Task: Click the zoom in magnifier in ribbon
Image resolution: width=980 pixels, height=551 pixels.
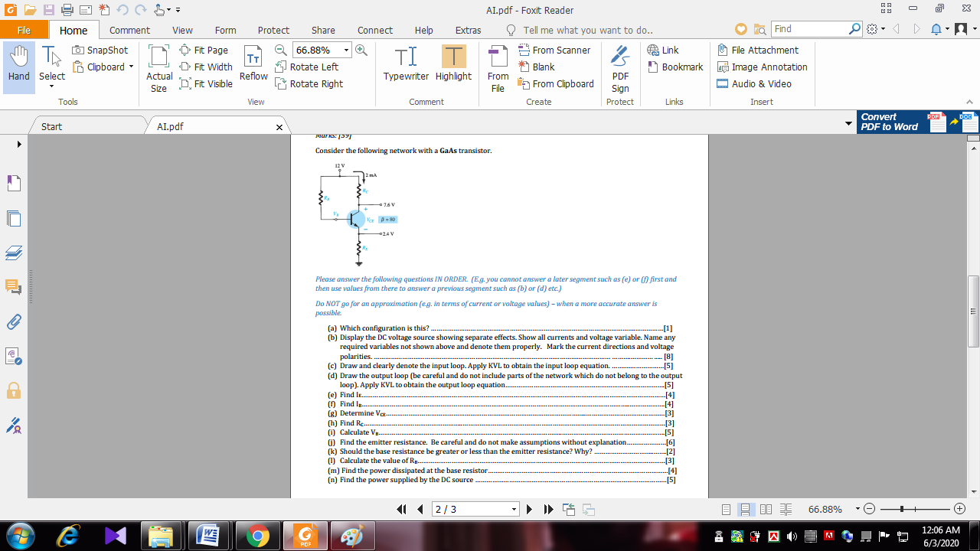Action: (361, 50)
